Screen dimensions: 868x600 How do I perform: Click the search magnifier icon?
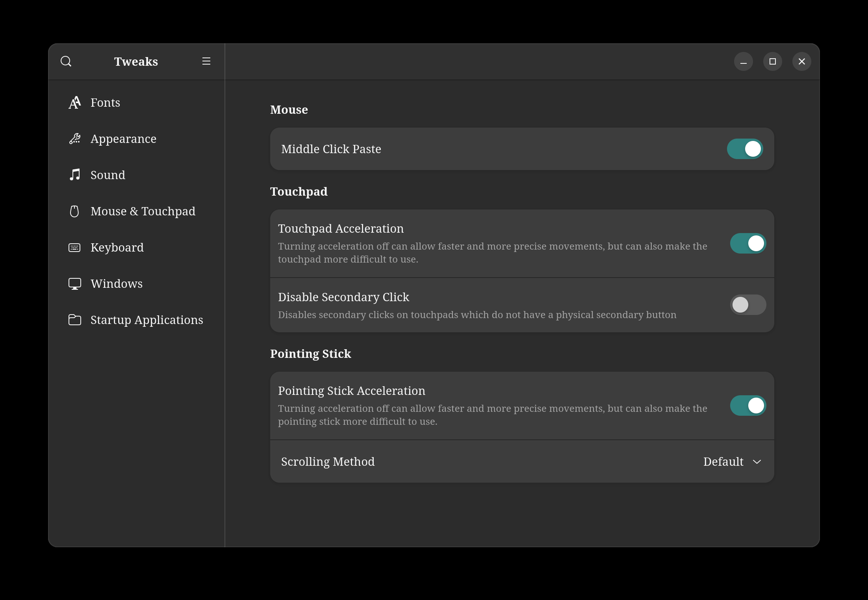[66, 61]
